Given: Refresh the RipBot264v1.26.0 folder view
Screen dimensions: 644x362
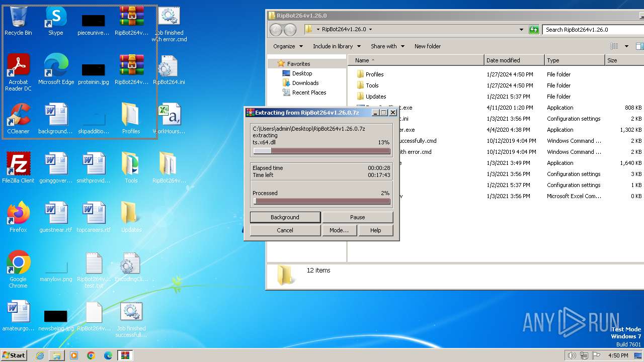Looking at the screenshot, I should pyautogui.click(x=534, y=30).
